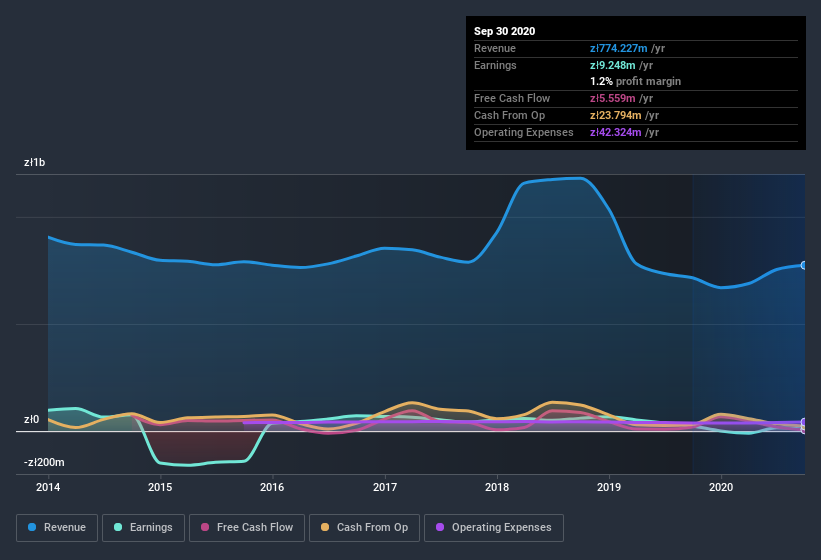Viewport: 821px width, 560px height.
Task: Click the Sep 30 2020 tooltip date header
Action: pos(504,31)
